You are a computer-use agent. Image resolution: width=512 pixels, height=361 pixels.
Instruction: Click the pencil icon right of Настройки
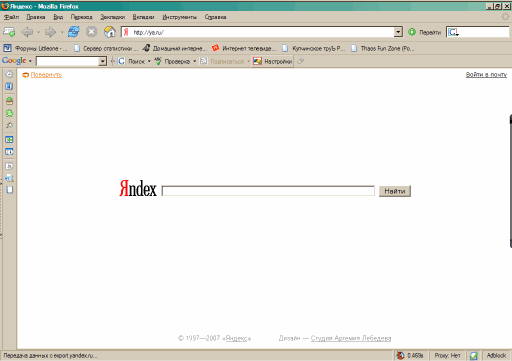[300, 61]
